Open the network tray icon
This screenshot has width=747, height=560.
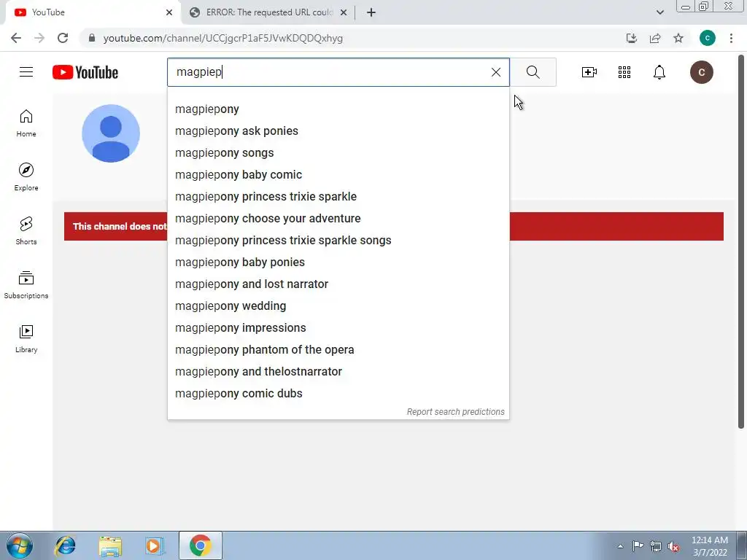point(656,546)
